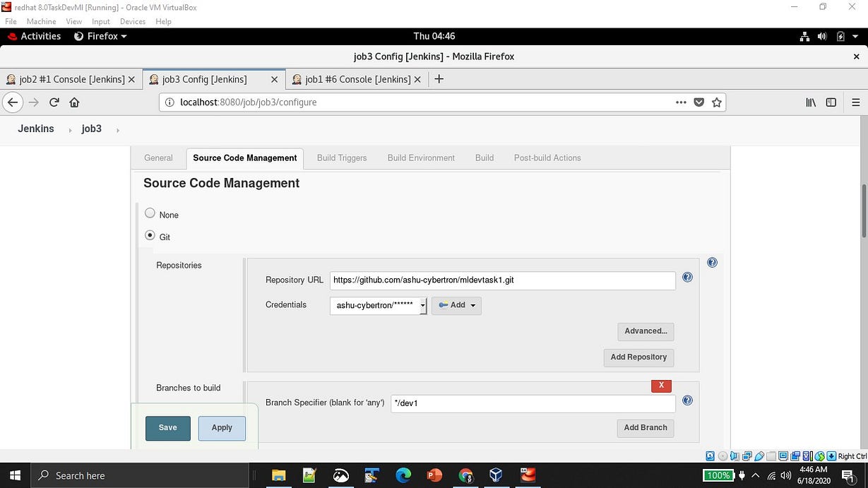
Task: Open GNOME Activities overview
Action: [33, 36]
